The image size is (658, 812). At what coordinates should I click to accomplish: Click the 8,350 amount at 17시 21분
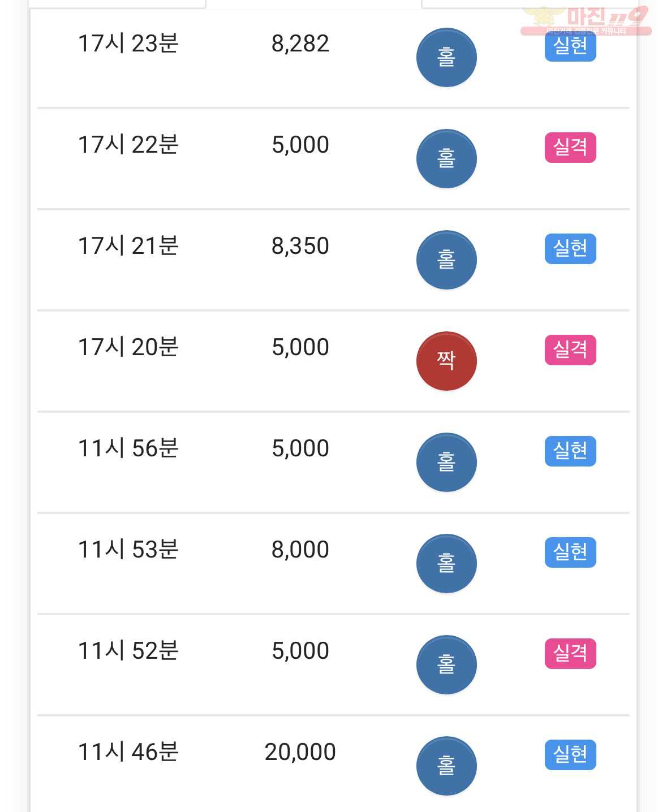(300, 246)
